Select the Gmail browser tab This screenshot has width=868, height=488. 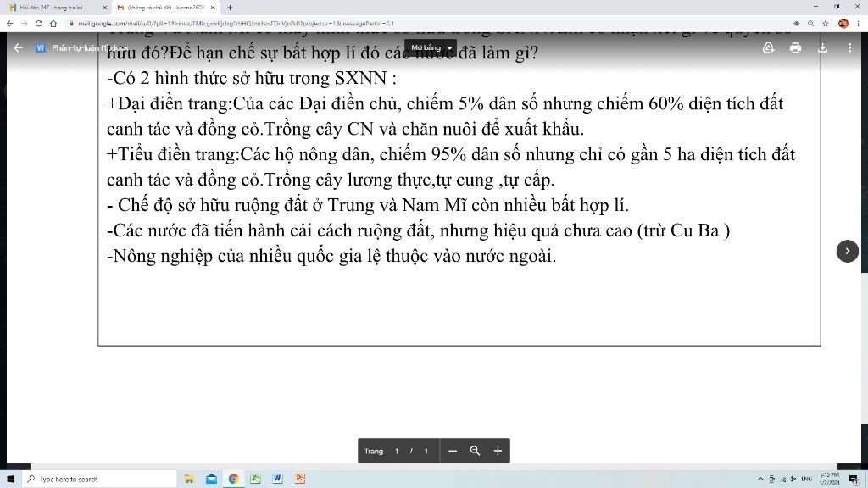pyautogui.click(x=165, y=8)
